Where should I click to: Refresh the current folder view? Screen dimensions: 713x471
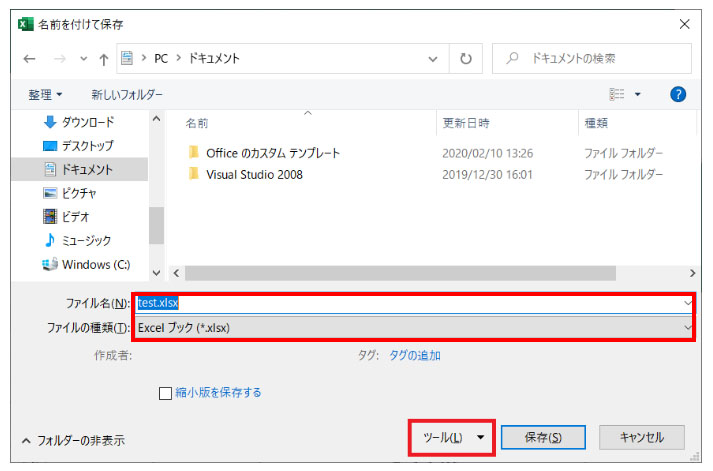coord(465,59)
